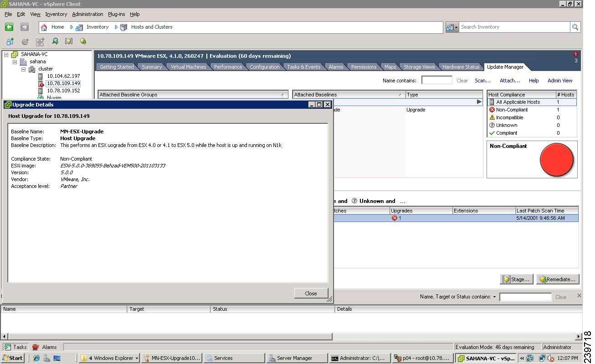This screenshot has height=364, width=595.
Task: Click the host 10.104.62.197 server icon
Action: coord(41,76)
